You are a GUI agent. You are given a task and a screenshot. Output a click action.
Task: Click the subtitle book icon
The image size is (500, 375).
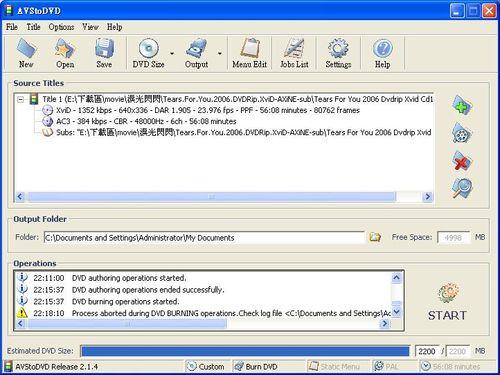click(x=48, y=132)
